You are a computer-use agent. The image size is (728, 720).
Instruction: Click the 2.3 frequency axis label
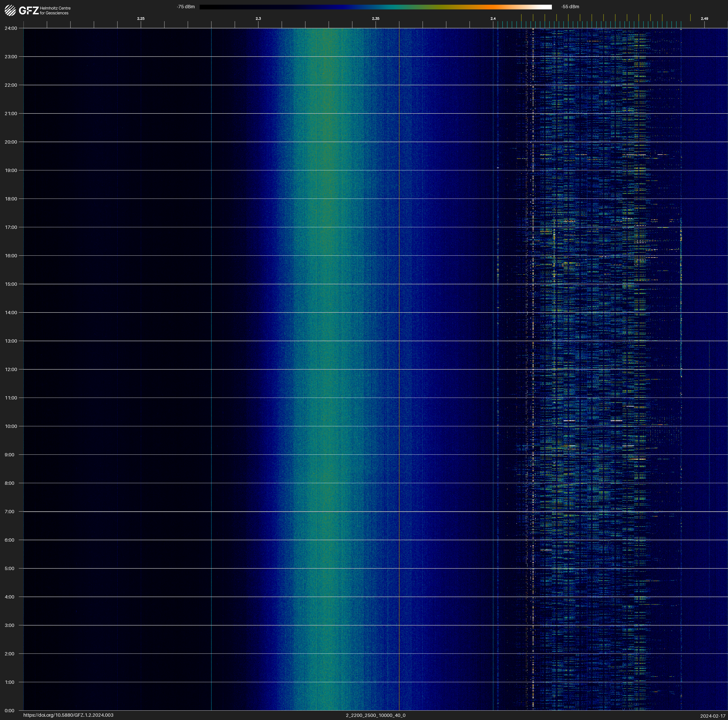(x=258, y=19)
